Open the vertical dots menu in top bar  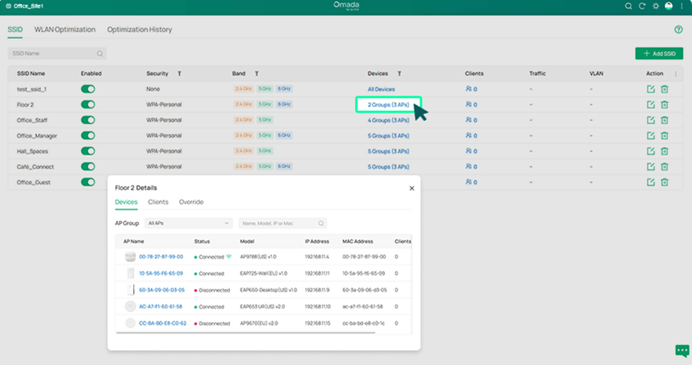pos(681,6)
